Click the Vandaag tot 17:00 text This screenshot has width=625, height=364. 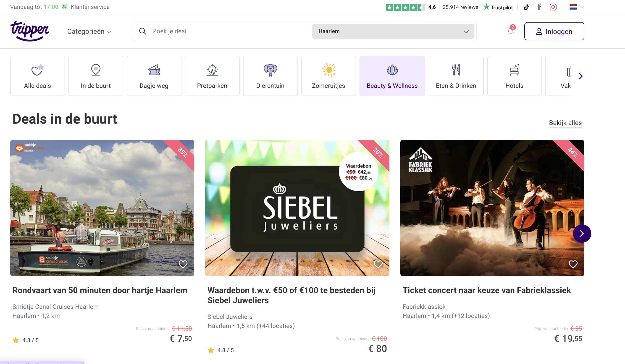[34, 7]
